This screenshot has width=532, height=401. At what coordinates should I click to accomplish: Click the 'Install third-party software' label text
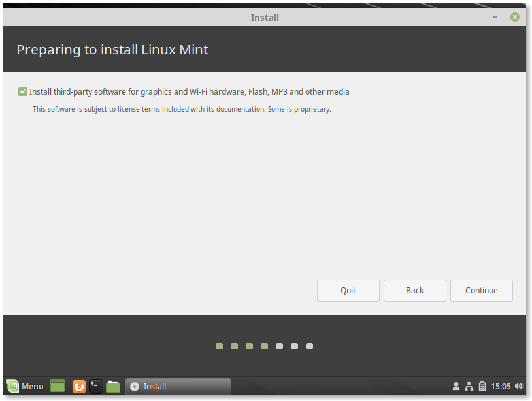click(190, 92)
